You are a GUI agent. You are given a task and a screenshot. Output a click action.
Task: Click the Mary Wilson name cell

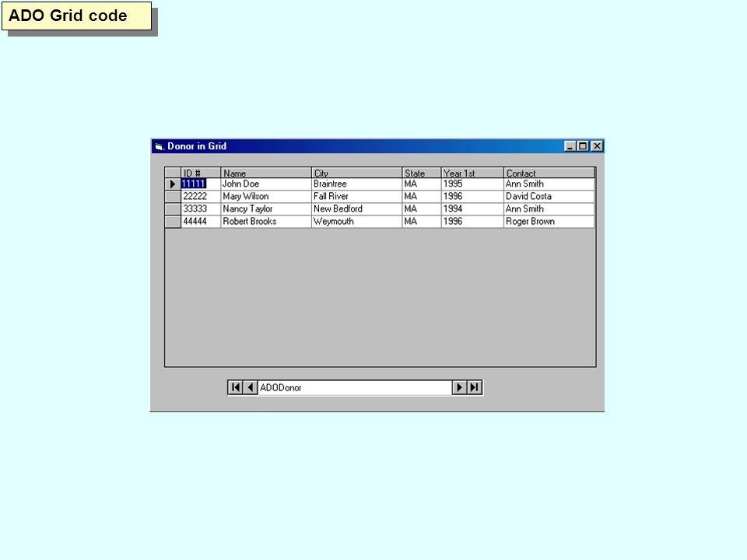(266, 196)
